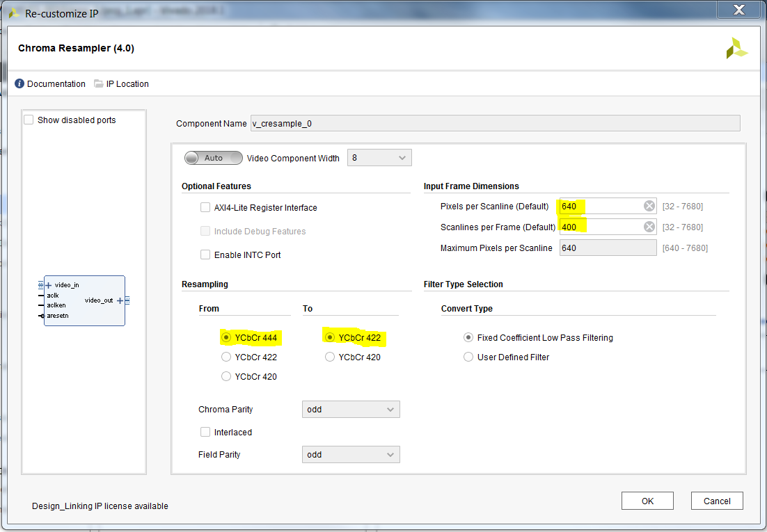
Task: Click the IP Location folder icon
Action: [x=99, y=84]
